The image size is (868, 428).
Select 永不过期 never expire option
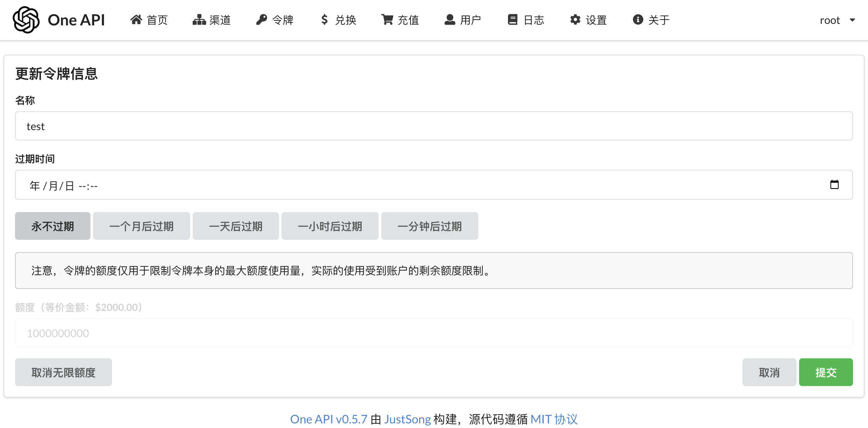point(53,226)
